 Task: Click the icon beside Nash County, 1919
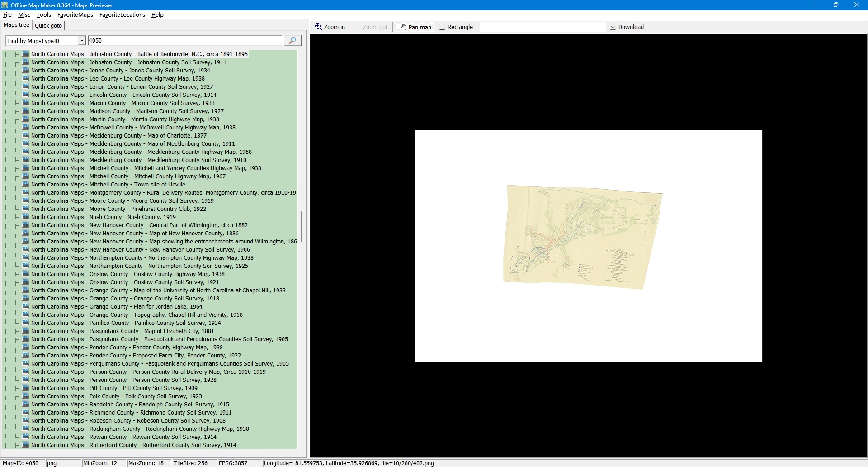[x=26, y=217]
